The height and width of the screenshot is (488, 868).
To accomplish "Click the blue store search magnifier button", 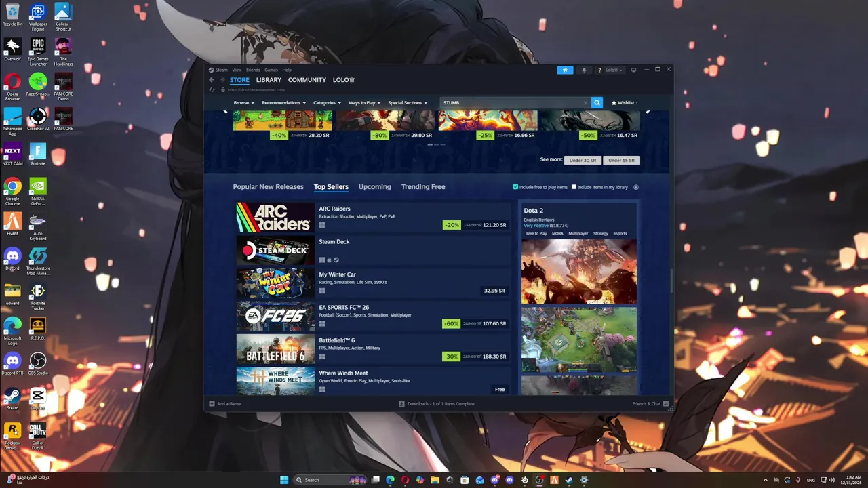I will coord(597,102).
